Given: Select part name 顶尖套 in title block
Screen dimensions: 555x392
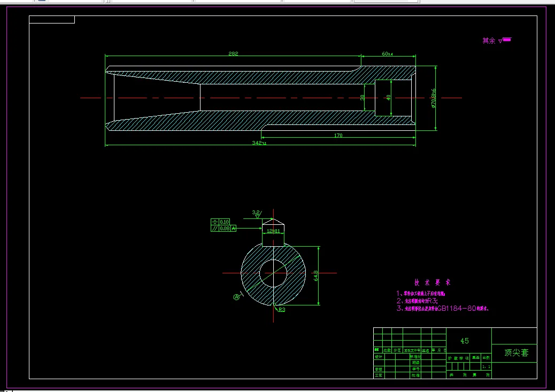Looking at the screenshot, I should (516, 352).
